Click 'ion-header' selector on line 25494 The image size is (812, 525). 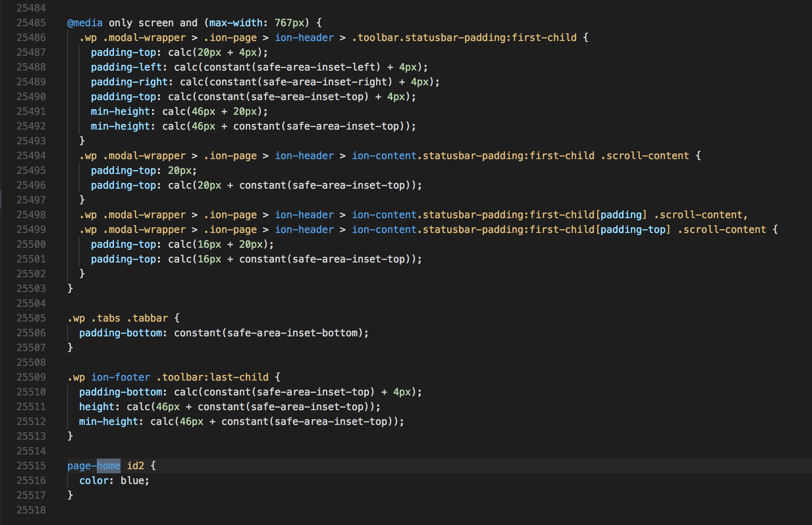tap(304, 156)
